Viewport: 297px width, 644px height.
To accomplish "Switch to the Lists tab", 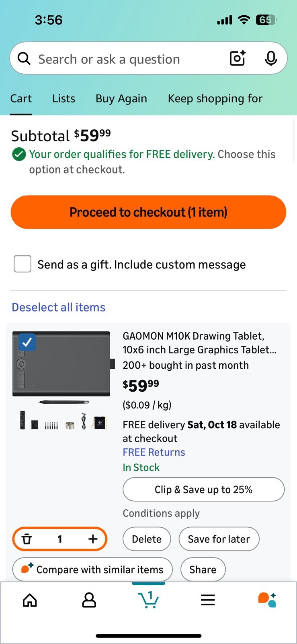I will [63, 99].
